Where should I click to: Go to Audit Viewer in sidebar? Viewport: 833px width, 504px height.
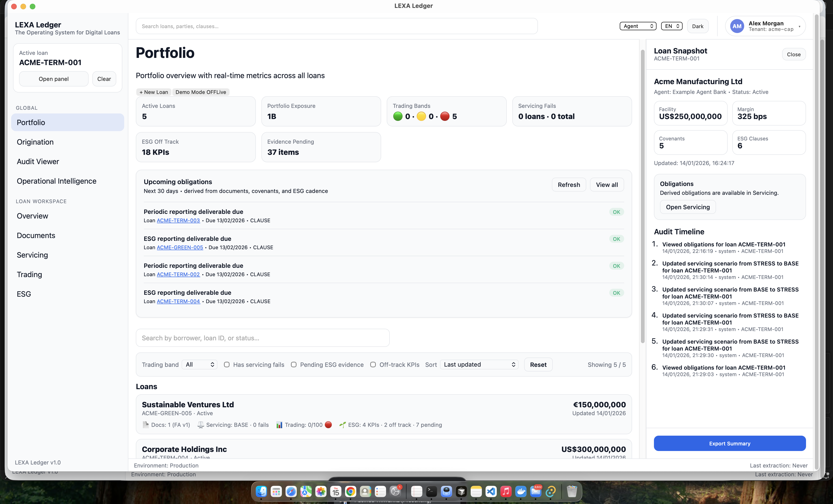click(38, 162)
